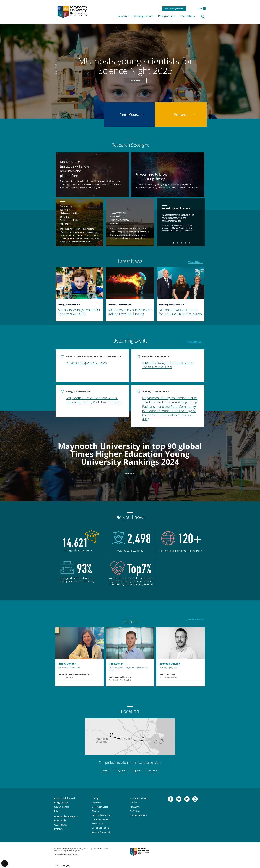Screen dimensions: 260x868
Task: Open the Research navigation menu
Action: click(x=123, y=16)
